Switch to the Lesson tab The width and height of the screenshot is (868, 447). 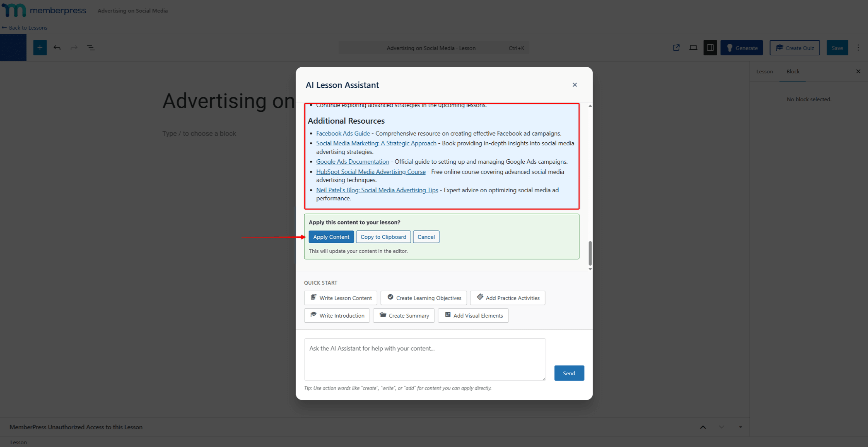point(764,71)
